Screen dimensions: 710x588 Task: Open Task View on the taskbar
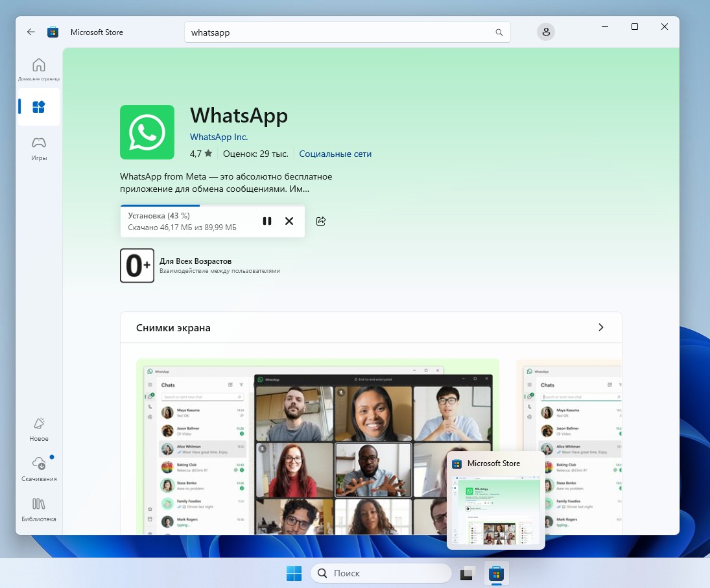(467, 574)
